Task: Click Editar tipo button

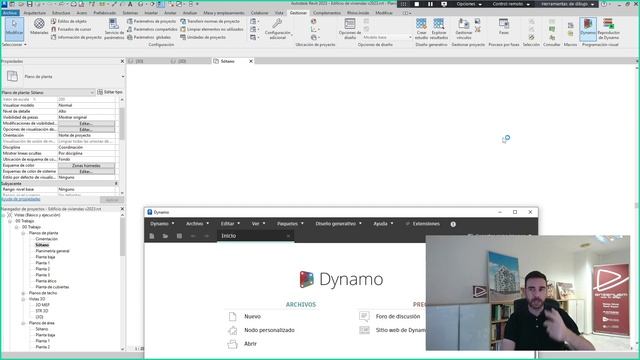Action: [110, 92]
